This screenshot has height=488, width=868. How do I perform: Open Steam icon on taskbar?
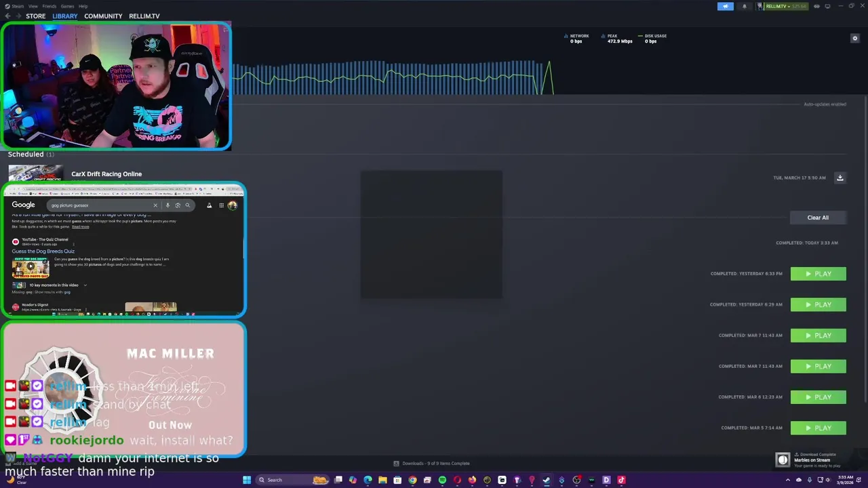(547, 480)
